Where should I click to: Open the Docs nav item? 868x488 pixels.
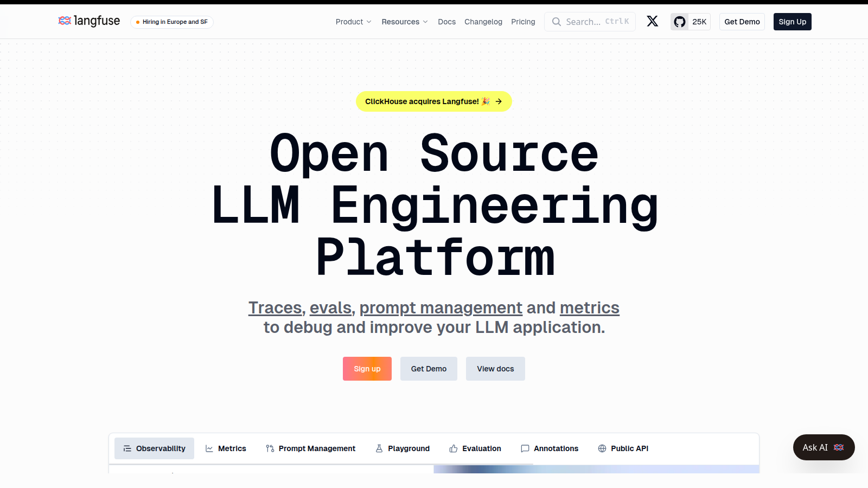(x=447, y=22)
